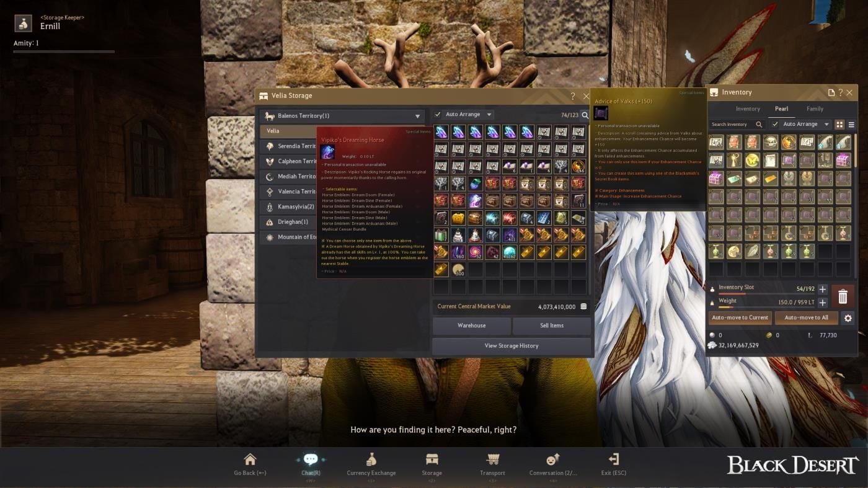
Task: Click the Warehouse button
Action: tap(471, 326)
